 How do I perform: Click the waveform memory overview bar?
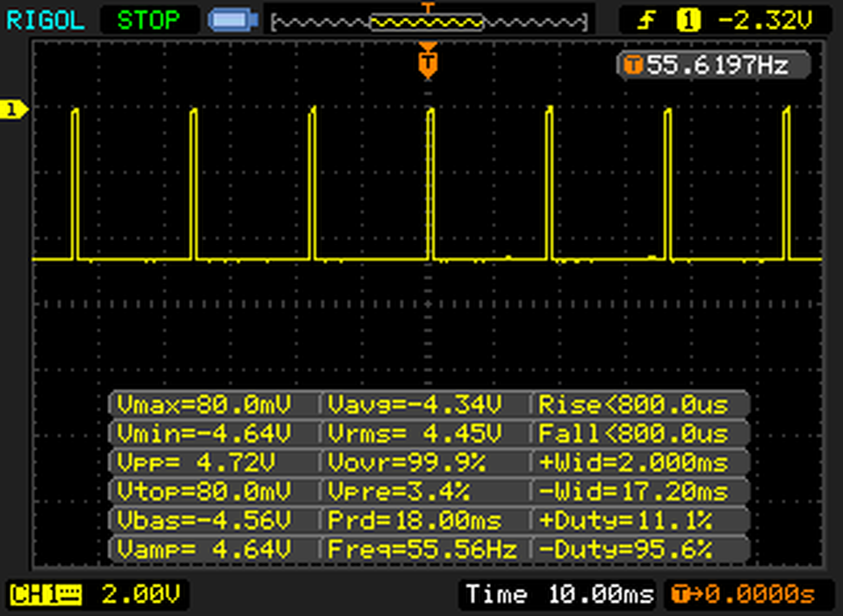point(429,23)
